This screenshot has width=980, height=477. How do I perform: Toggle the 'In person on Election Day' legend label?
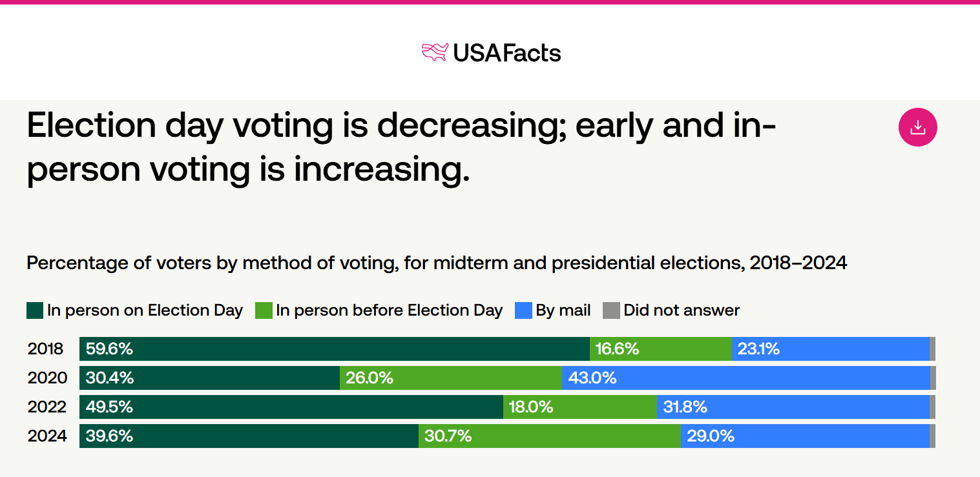pos(145,310)
